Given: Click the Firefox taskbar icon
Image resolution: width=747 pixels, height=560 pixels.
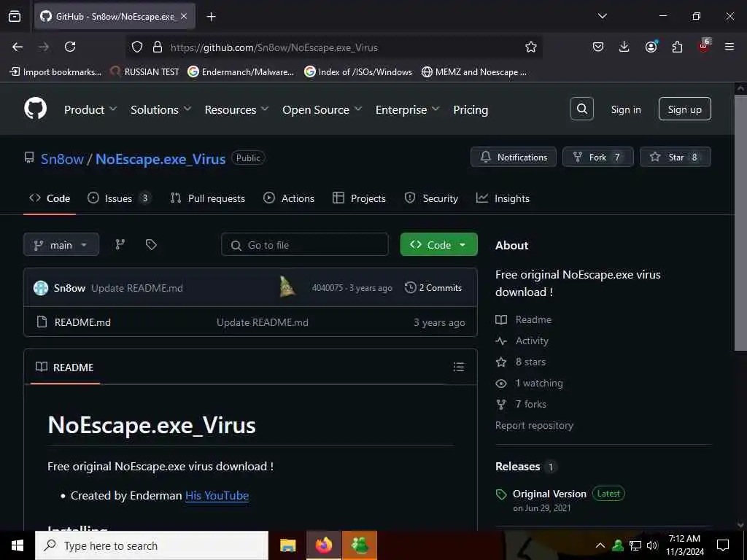Looking at the screenshot, I should pos(323,545).
